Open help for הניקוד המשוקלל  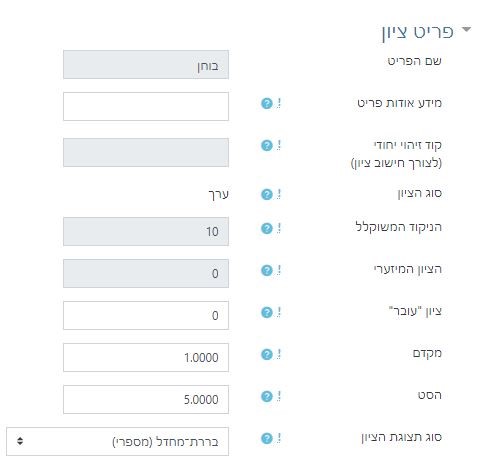point(267,228)
